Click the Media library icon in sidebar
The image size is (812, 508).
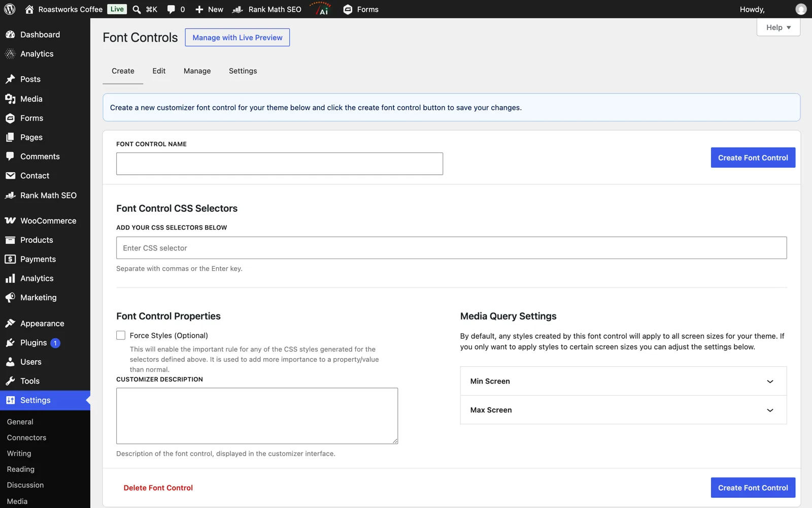pos(10,99)
